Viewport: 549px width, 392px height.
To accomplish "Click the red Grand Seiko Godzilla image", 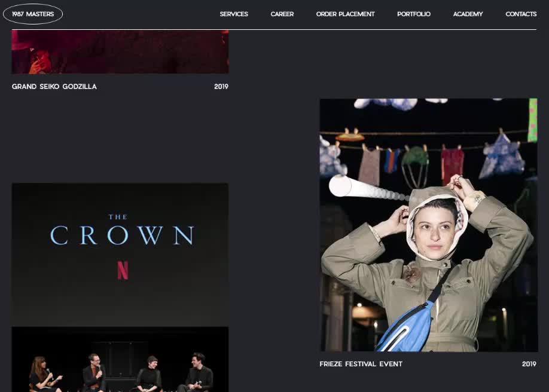I will [x=120, y=52].
